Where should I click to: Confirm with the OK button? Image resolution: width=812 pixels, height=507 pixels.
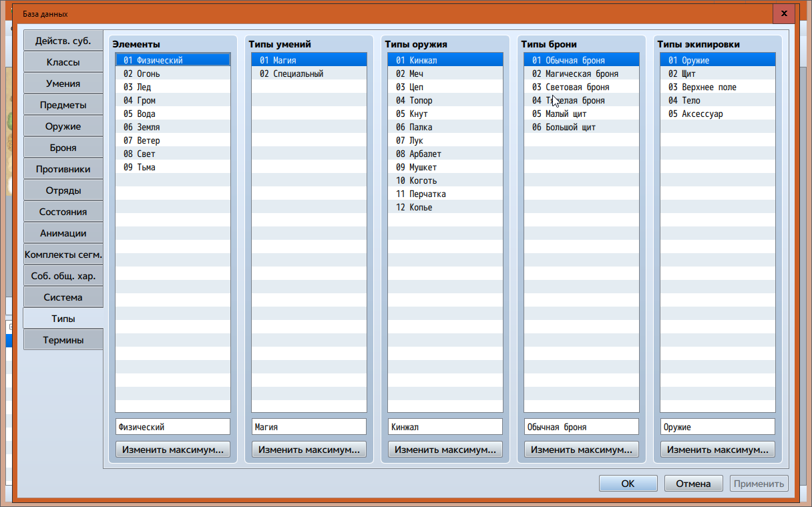pos(628,484)
